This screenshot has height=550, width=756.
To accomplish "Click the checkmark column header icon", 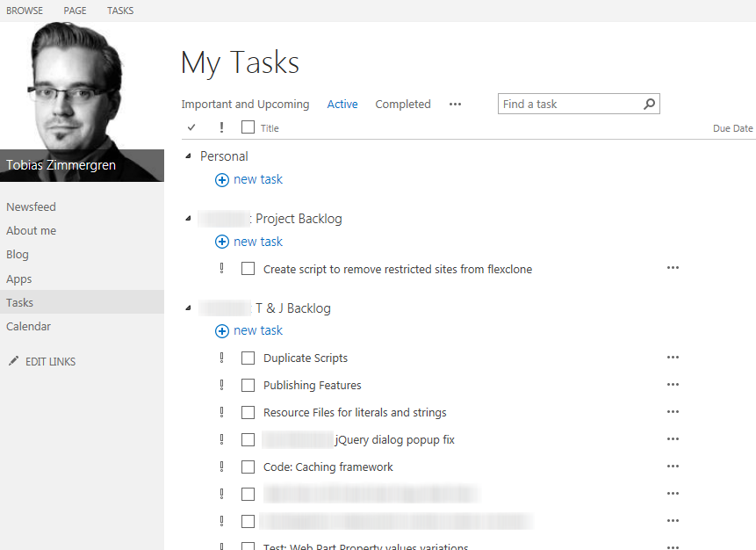I will pos(191,127).
